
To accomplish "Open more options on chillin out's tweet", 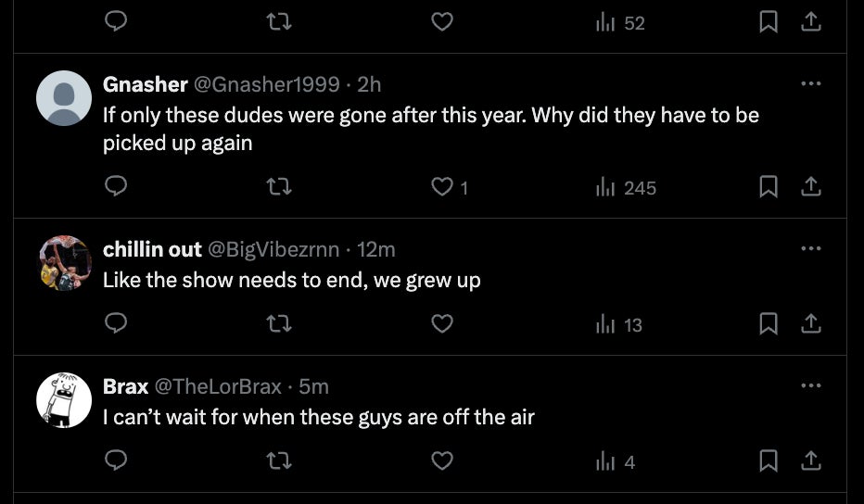I will pos(811,248).
